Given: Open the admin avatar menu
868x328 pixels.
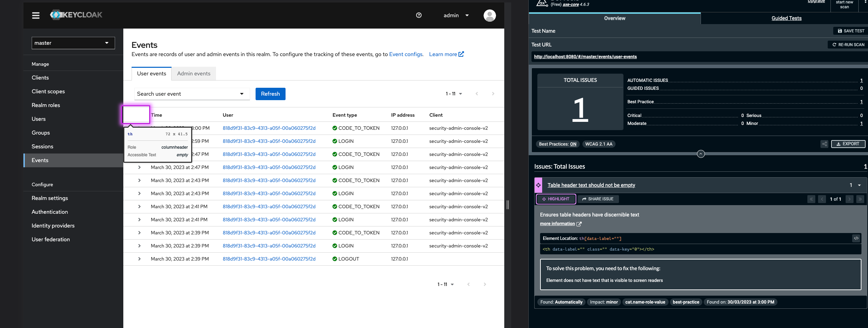Looking at the screenshot, I should [x=489, y=15].
